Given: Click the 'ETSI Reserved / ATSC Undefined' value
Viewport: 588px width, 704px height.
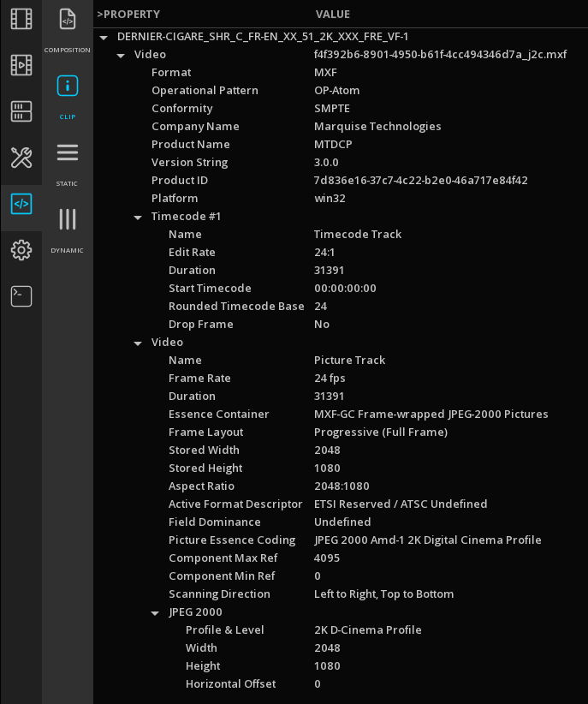Looking at the screenshot, I should [401, 504].
